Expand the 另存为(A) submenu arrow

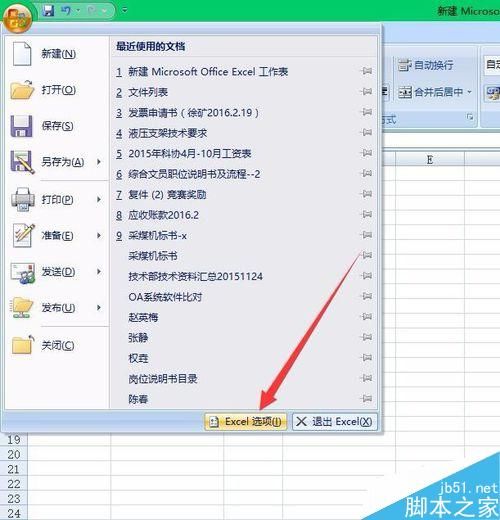tap(99, 162)
